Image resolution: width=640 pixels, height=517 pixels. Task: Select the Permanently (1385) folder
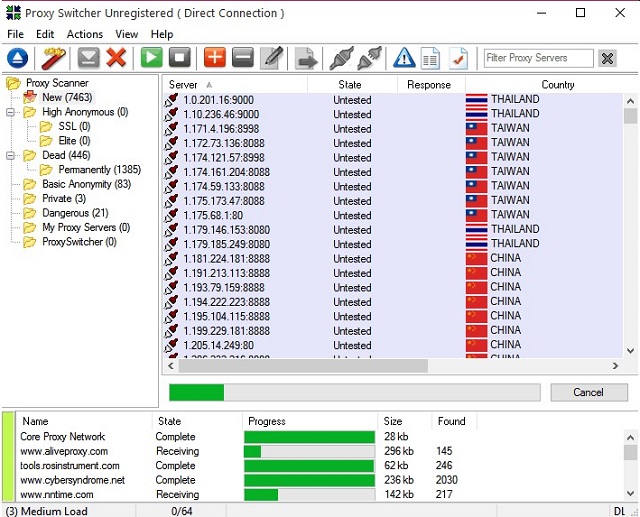[100, 170]
